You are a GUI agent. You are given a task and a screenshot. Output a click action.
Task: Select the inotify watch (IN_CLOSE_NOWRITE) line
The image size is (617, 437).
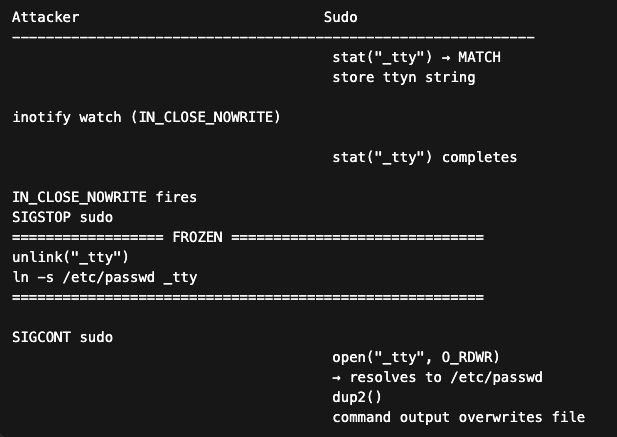(x=146, y=117)
